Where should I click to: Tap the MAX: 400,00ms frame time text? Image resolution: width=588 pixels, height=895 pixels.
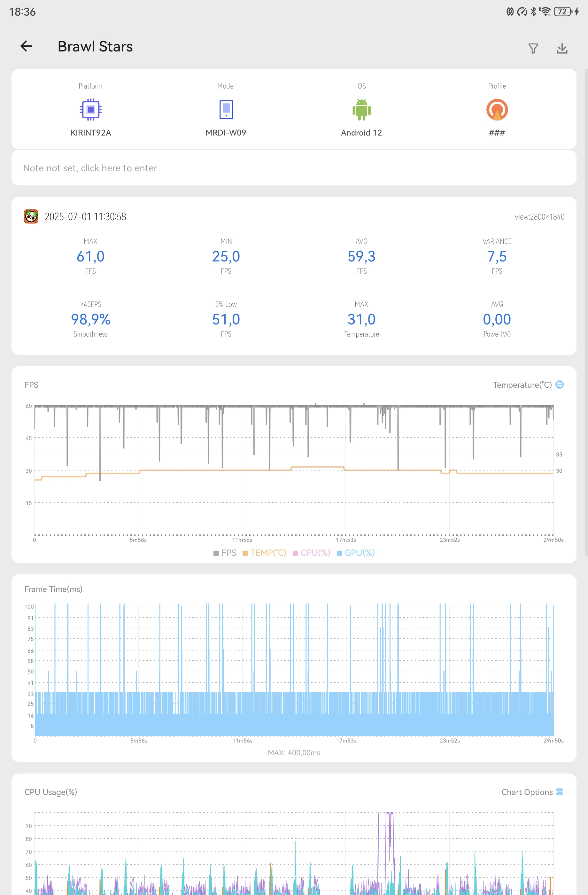point(294,752)
